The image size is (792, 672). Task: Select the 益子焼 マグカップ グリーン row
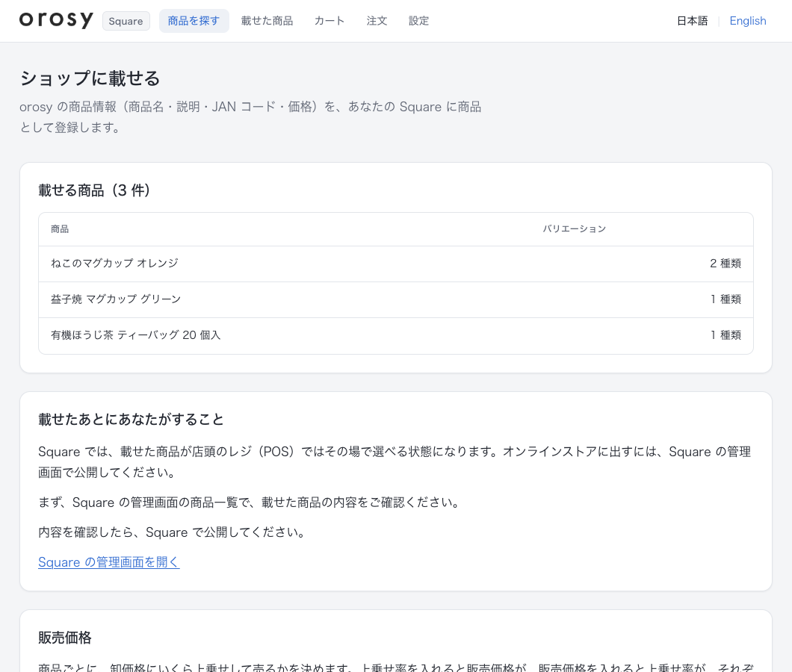(396, 299)
